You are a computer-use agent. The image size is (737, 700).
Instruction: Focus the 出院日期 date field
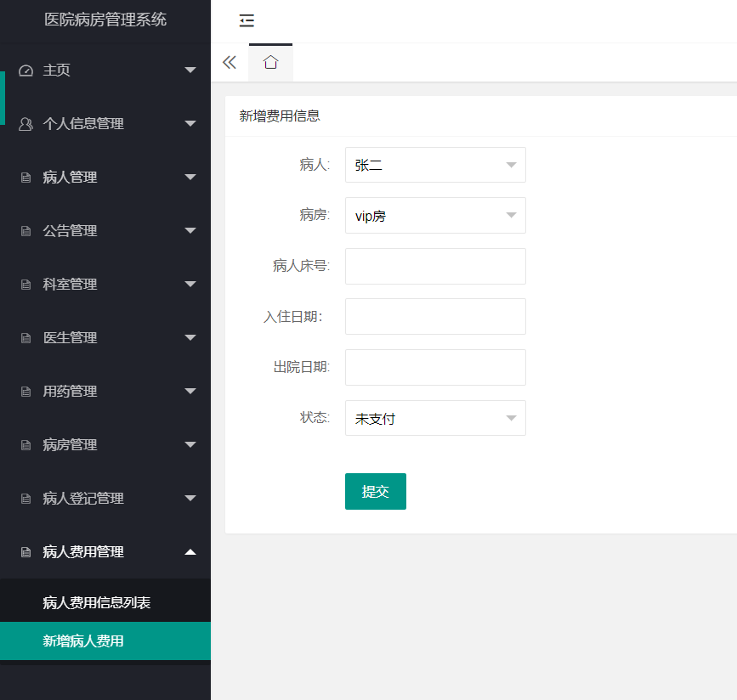pos(435,367)
